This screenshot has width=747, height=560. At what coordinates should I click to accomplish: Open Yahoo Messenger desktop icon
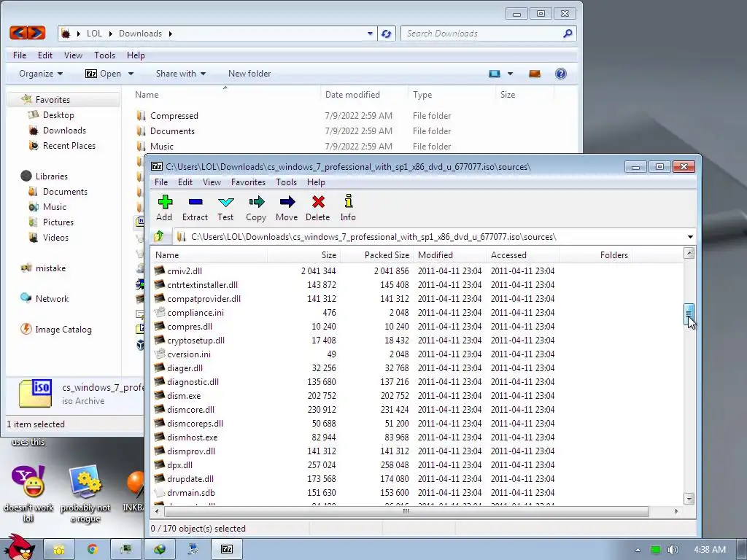pyautogui.click(x=28, y=482)
